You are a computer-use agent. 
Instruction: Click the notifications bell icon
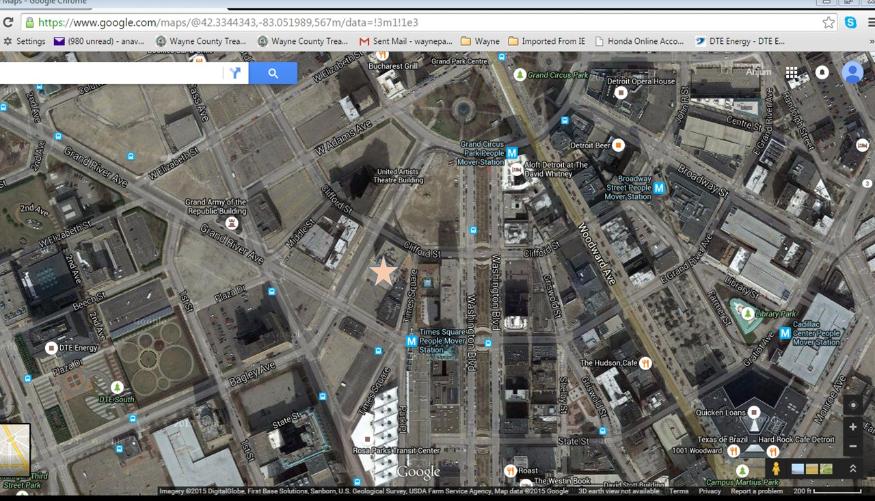[x=822, y=73]
